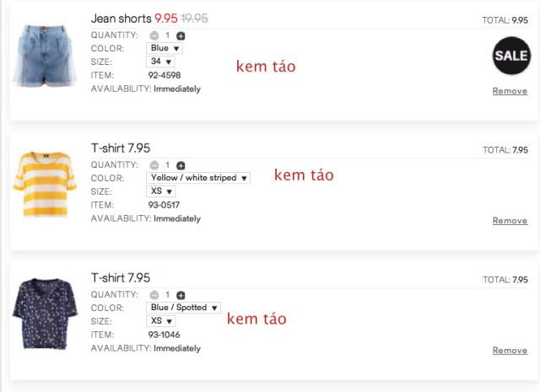This screenshot has height=392, width=540.
Task: Decrease quantity of yellow striped T-shirt
Action: click(x=154, y=165)
